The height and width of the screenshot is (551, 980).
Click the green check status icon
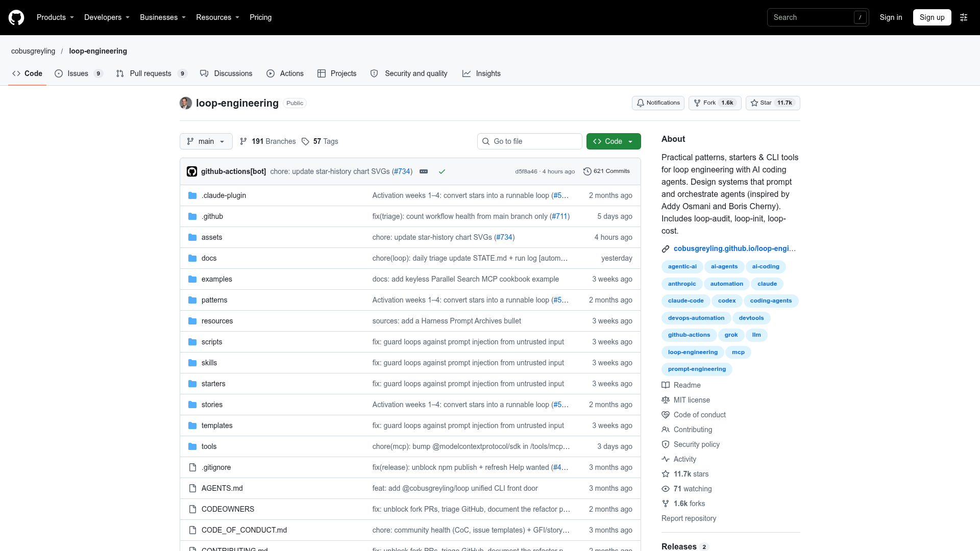[442, 171]
